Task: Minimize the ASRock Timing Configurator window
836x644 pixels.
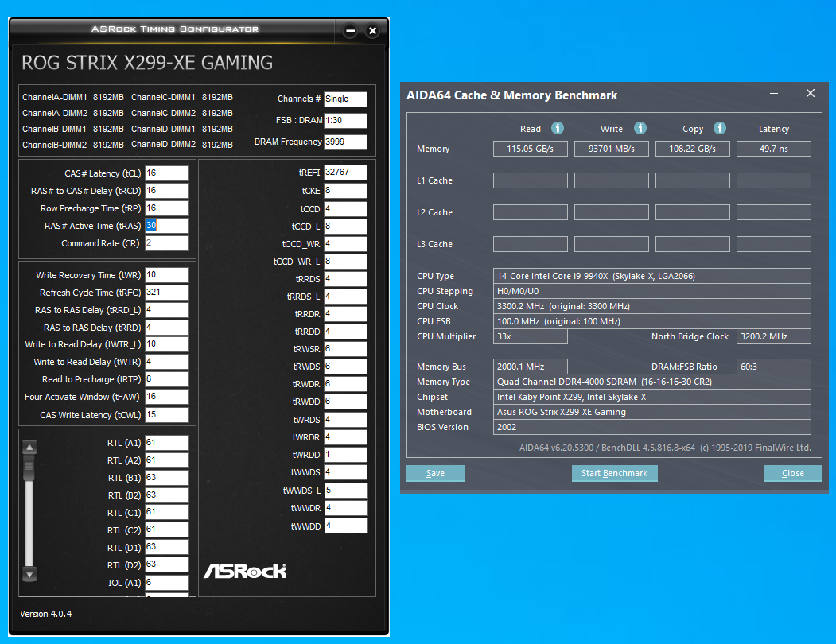Action: point(350,31)
